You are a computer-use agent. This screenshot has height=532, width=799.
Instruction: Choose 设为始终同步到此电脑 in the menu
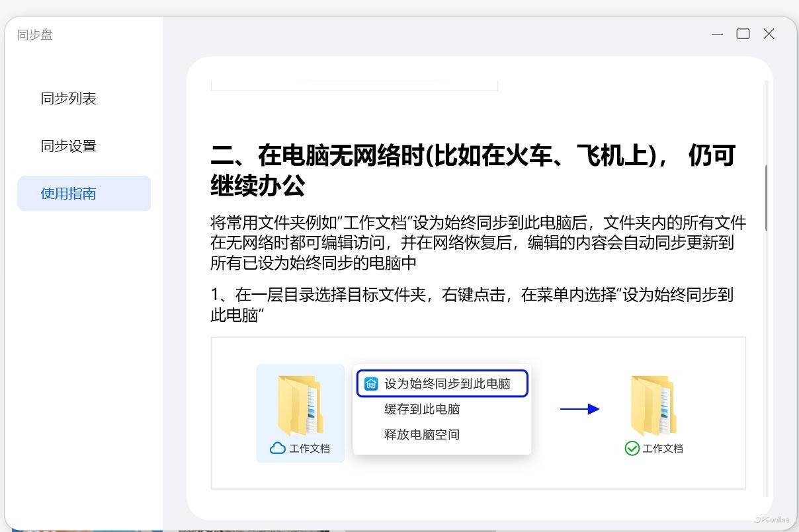point(447,384)
